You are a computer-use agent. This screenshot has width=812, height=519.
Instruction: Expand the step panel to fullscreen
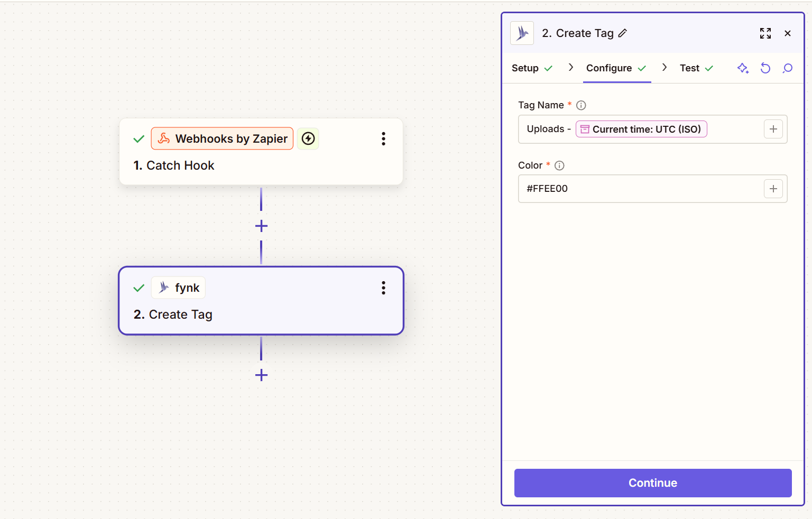(765, 33)
